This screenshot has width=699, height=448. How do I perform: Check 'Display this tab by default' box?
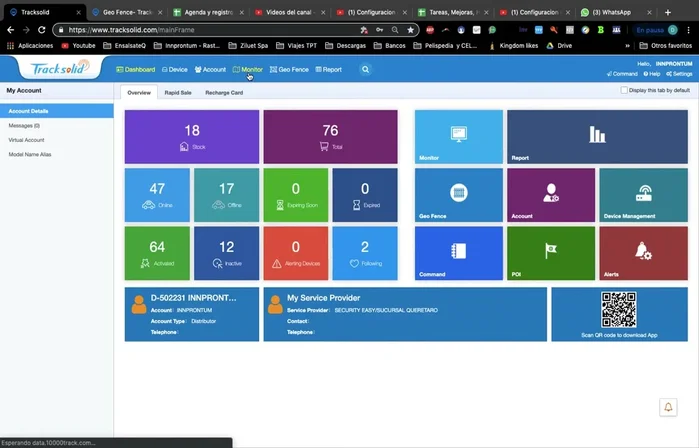624,90
